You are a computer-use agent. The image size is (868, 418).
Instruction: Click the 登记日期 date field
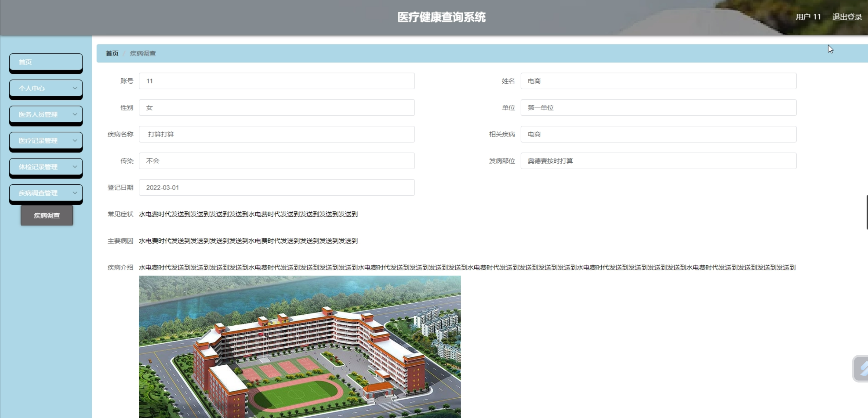(277, 187)
